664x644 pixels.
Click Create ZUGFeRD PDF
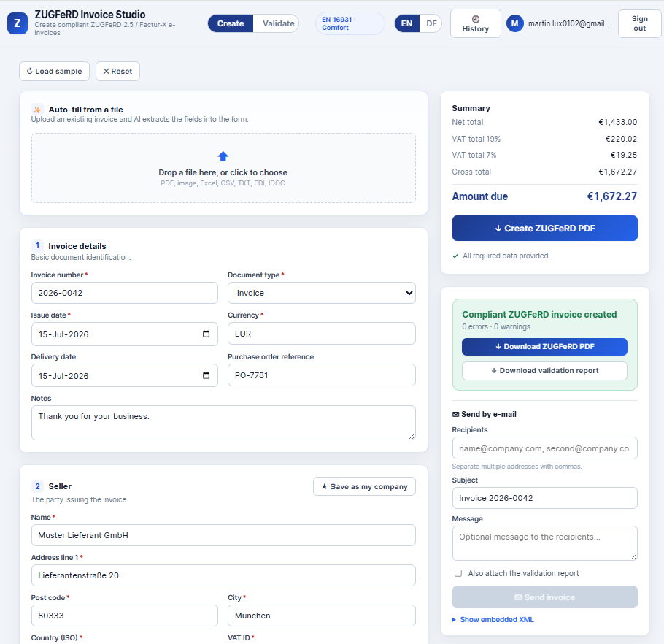[x=544, y=229]
